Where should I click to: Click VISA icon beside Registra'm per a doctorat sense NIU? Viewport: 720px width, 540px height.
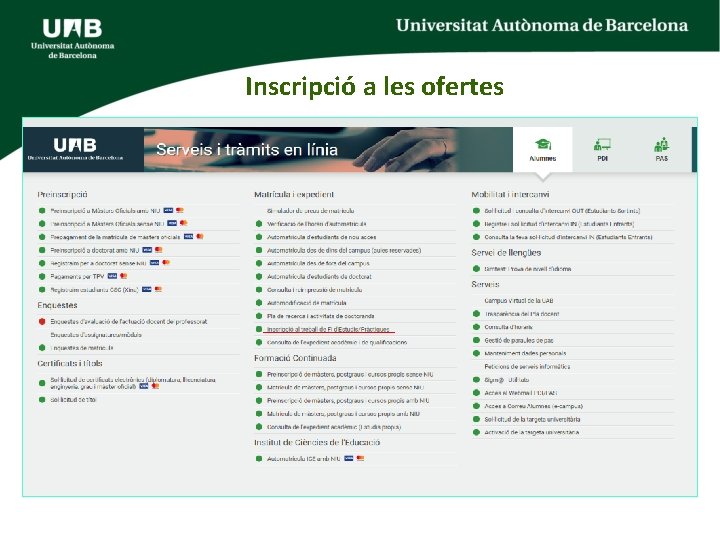154,263
